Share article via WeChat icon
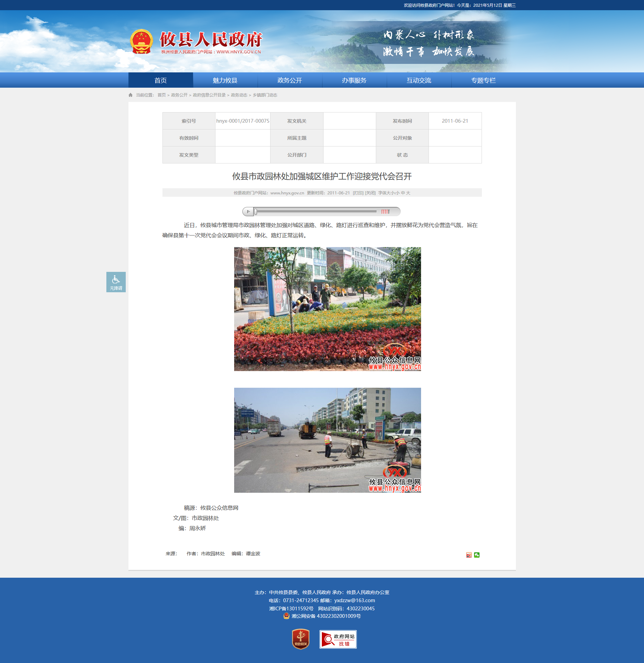This screenshot has height=663, width=644. click(477, 555)
